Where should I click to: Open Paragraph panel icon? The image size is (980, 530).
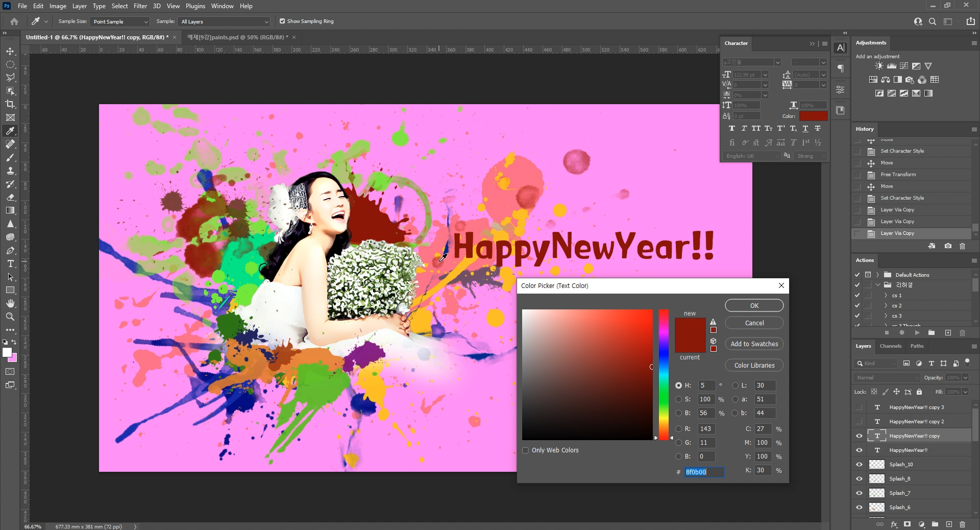click(x=840, y=68)
